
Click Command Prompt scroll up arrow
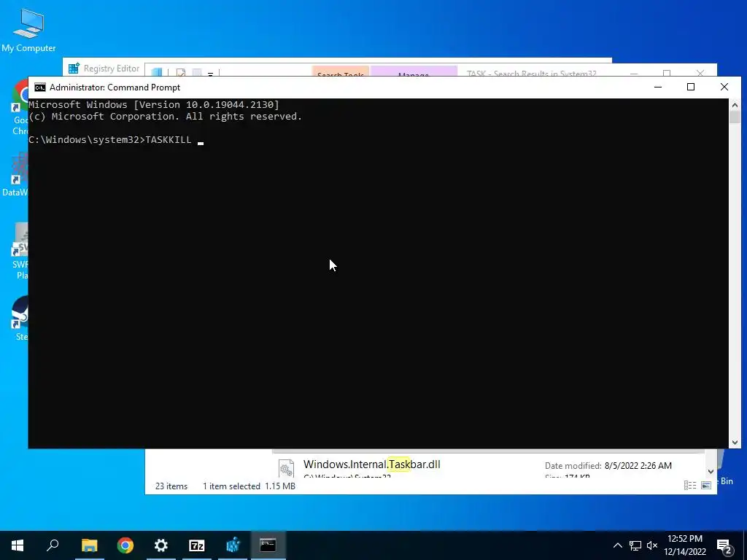[735, 105]
